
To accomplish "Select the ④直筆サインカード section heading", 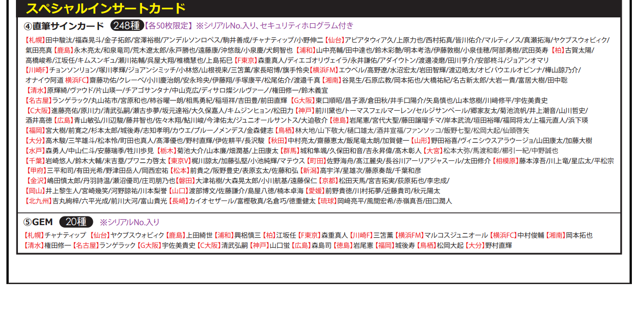I will 64,26.
